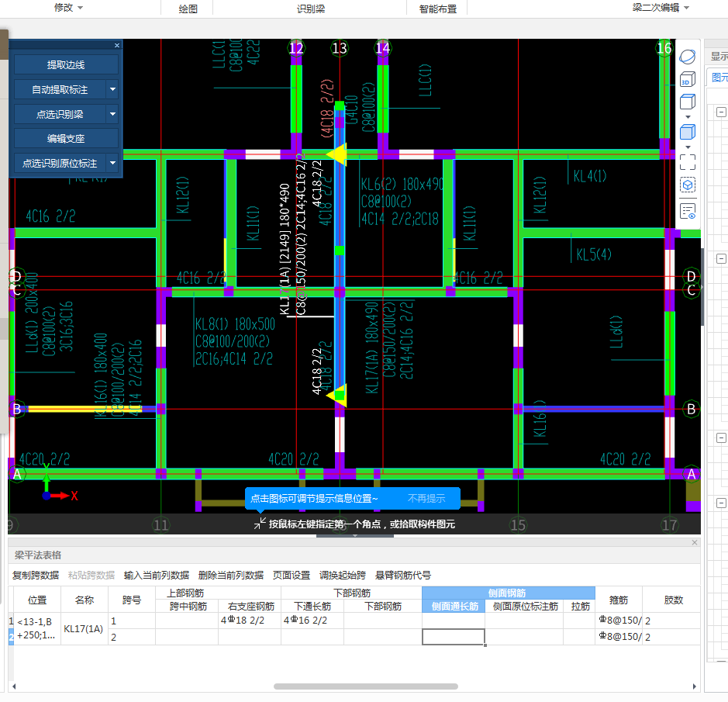Open the 识别梁 ribbon group
The image size is (728, 702).
click(311, 9)
